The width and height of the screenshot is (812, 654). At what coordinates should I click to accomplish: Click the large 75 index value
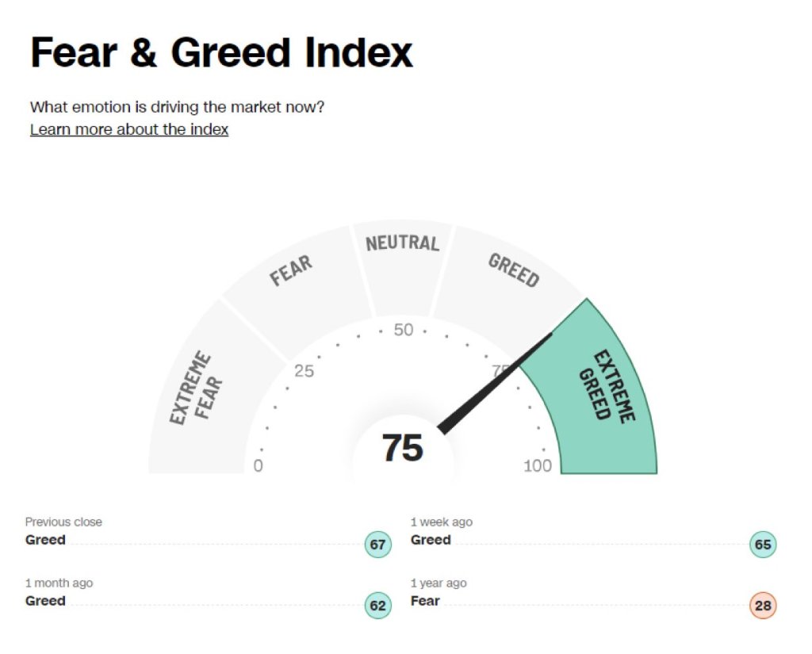point(403,448)
